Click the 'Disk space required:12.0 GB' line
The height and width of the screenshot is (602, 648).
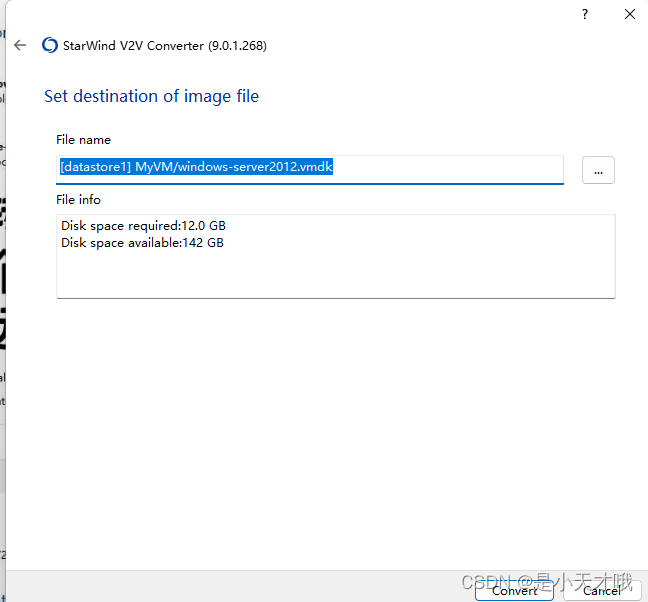coord(143,226)
